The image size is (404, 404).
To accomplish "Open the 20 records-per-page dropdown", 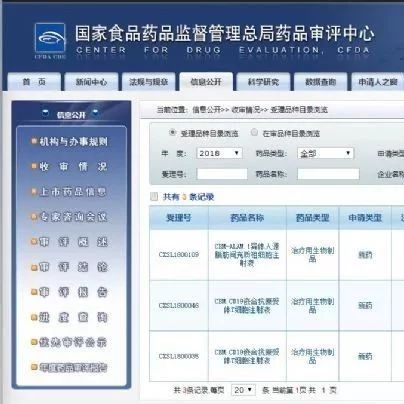I will (243, 390).
